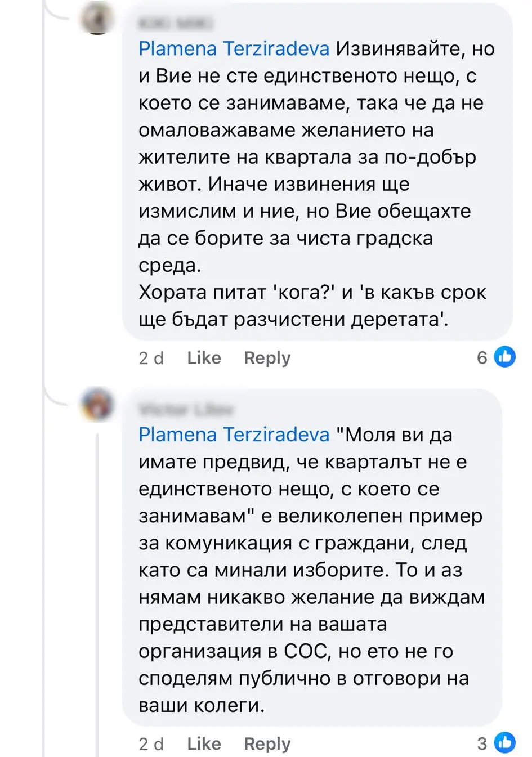The height and width of the screenshot is (757, 532).
Task: Like the comment mentioning 'организация в СОС'
Action: [x=204, y=744]
